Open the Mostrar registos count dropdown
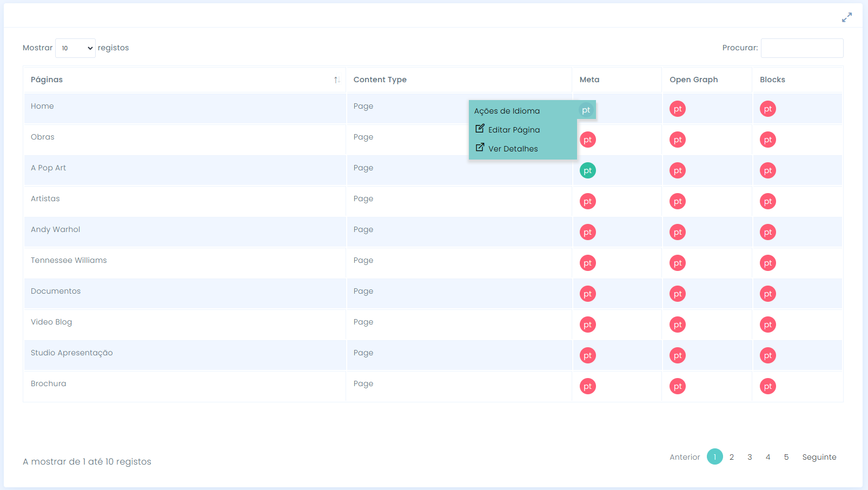Screen dimensions: 868x490 point(75,48)
